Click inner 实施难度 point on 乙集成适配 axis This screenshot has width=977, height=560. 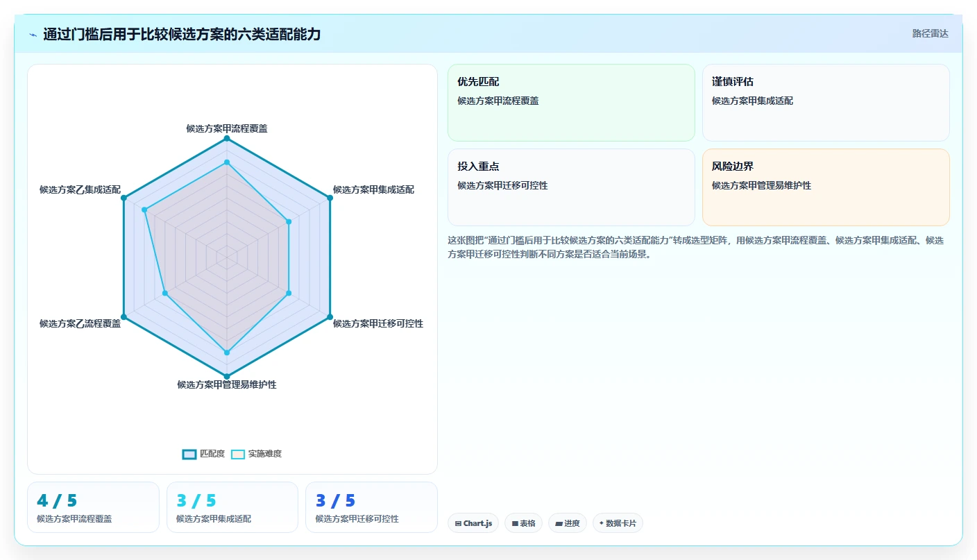coord(144,210)
